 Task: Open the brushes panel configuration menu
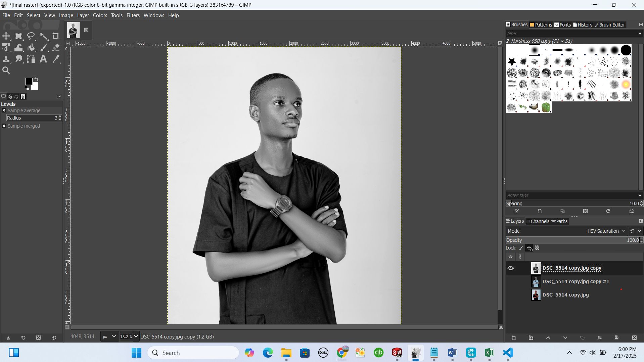click(641, 25)
